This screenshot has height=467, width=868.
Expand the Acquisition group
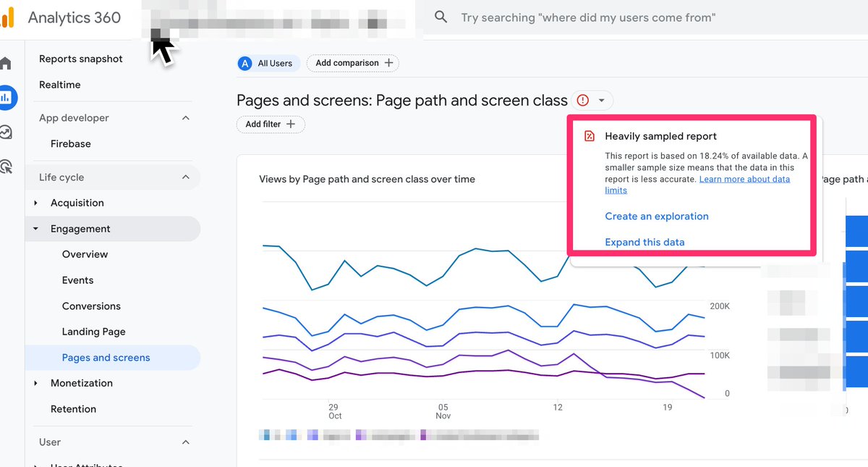coord(36,203)
